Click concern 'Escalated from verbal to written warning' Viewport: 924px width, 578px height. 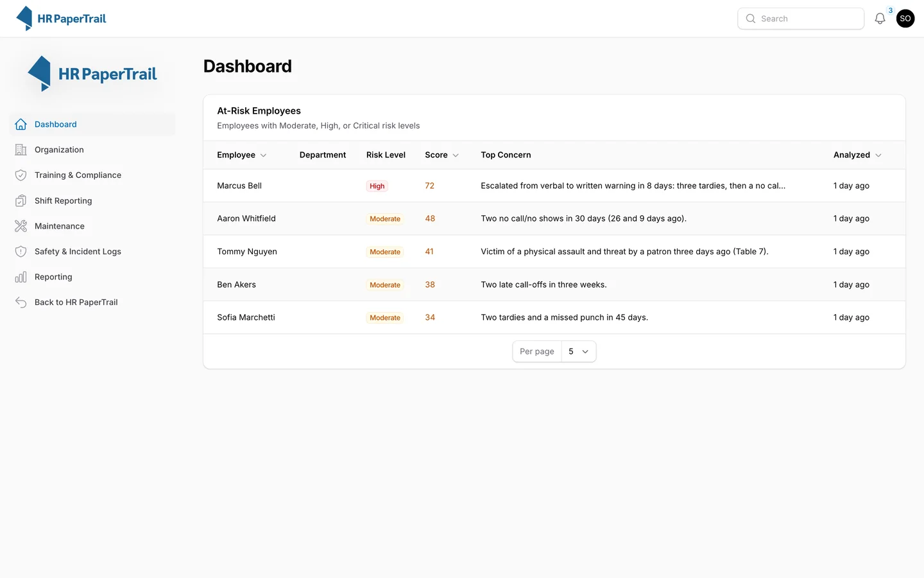click(633, 186)
